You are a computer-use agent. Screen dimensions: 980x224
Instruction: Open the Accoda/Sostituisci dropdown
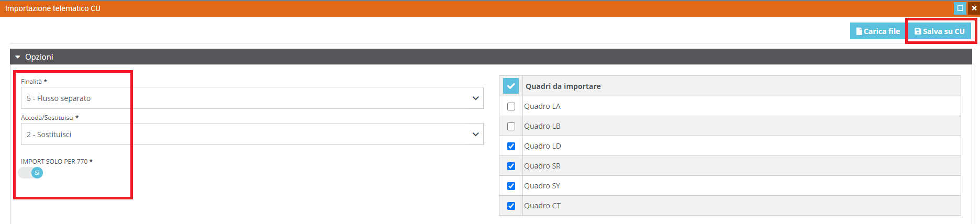pos(251,135)
